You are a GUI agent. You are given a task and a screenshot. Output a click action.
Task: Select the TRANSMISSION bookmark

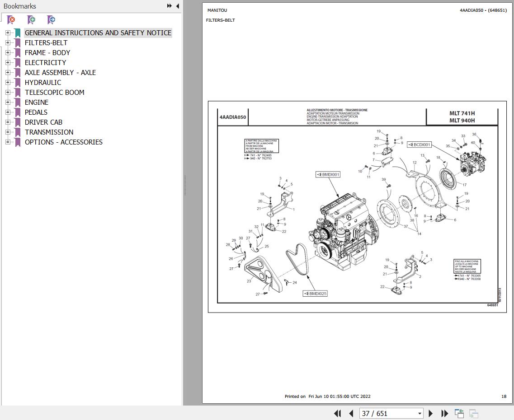[x=49, y=132]
